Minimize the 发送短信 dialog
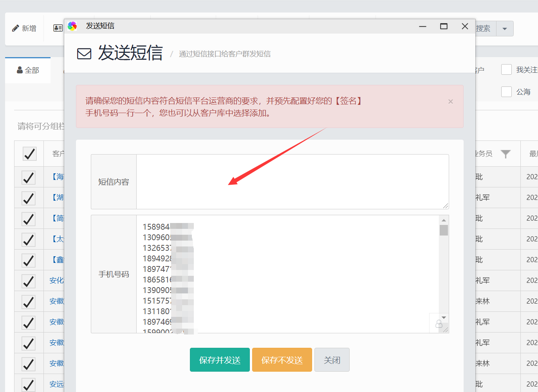Image resolution: width=538 pixels, height=392 pixels. tap(422, 26)
